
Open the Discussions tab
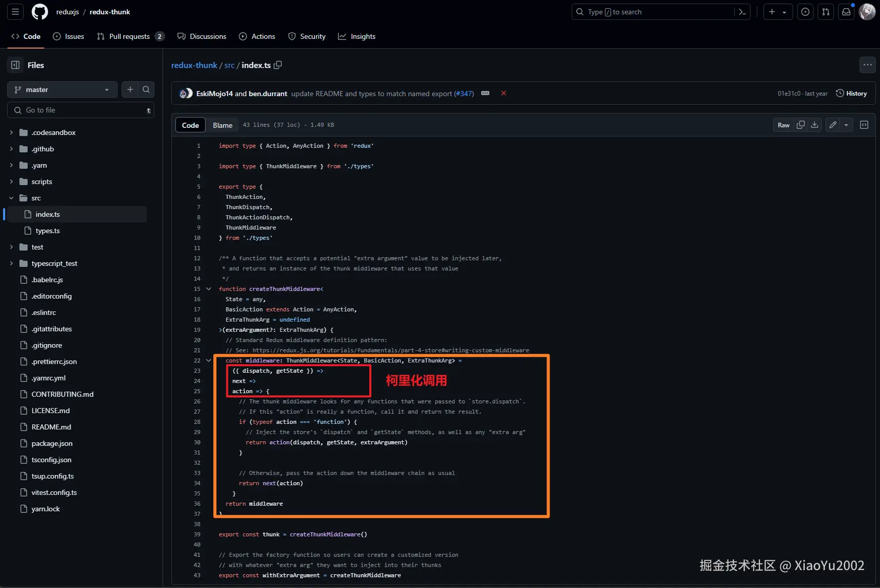[x=202, y=36]
